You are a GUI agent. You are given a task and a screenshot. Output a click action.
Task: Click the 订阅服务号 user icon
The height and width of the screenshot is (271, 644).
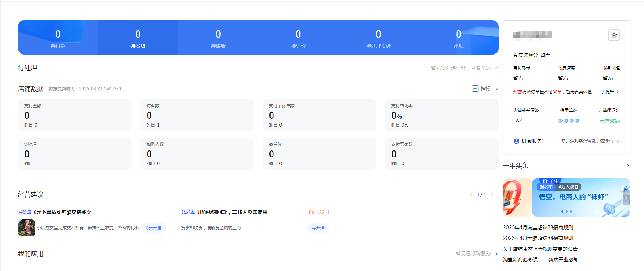coord(516,141)
